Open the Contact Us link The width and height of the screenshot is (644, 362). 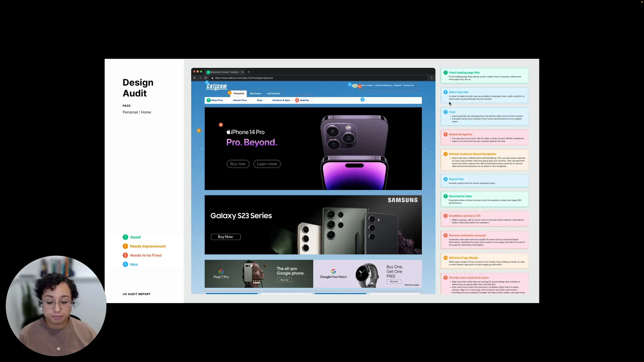point(409,85)
